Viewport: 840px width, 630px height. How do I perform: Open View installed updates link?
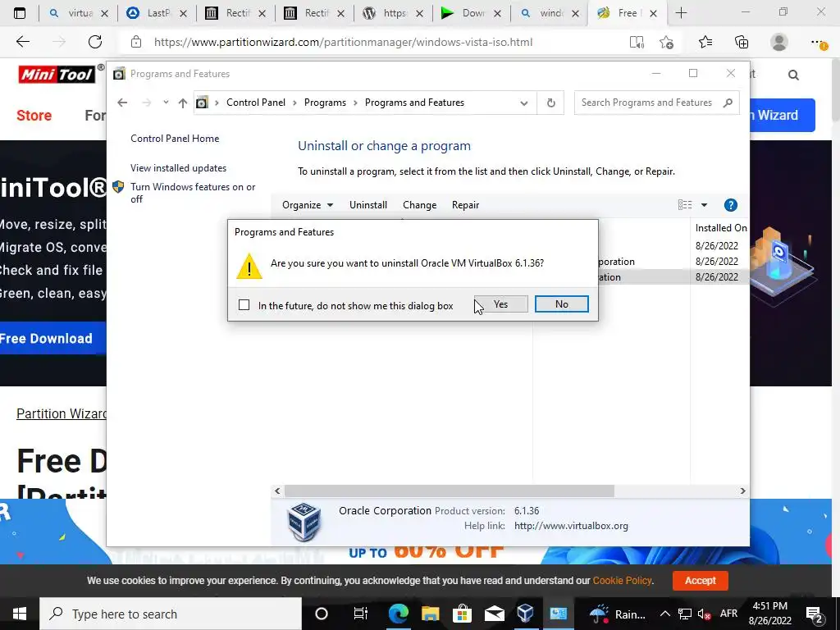pyautogui.click(x=178, y=168)
